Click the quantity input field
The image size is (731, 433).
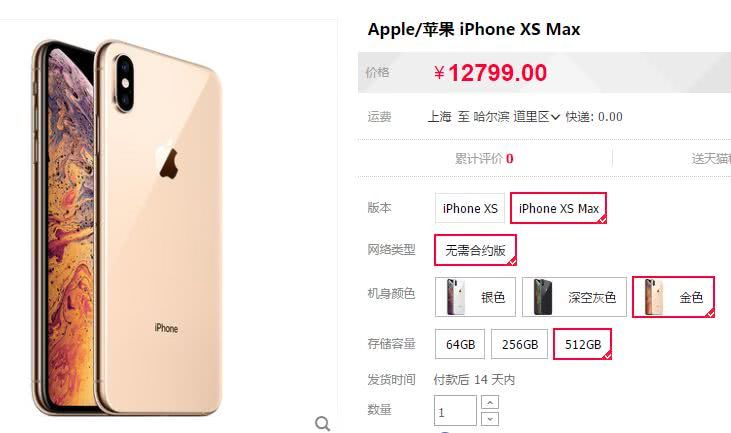pyautogui.click(x=455, y=411)
